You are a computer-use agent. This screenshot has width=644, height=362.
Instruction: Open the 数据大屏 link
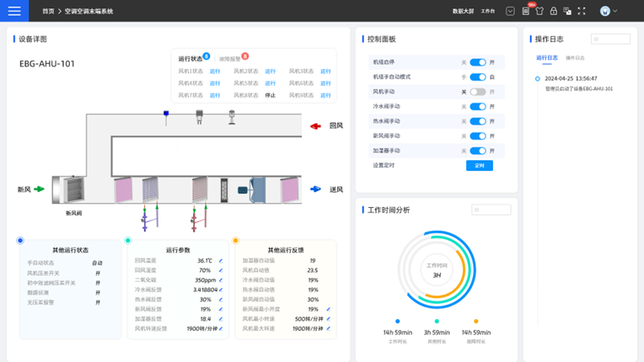pos(463,11)
